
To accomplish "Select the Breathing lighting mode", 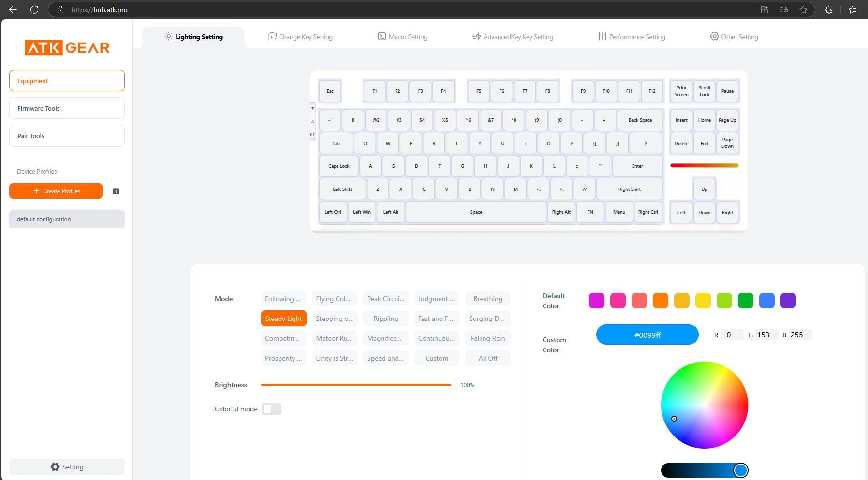I will tap(488, 299).
